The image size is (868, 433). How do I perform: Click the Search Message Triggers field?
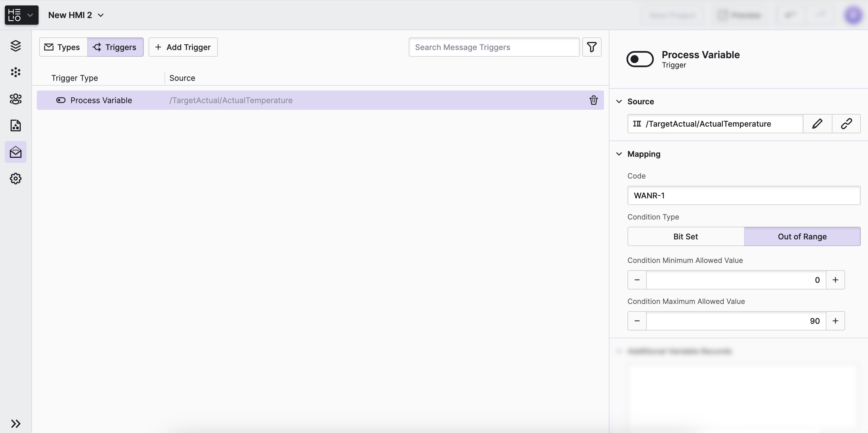494,47
